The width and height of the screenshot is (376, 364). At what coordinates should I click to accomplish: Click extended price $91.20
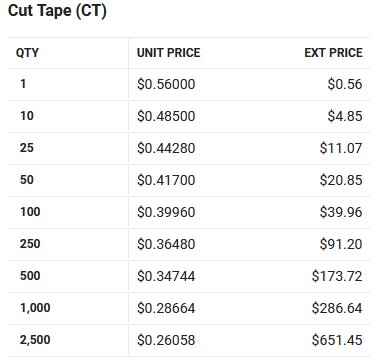341,244
